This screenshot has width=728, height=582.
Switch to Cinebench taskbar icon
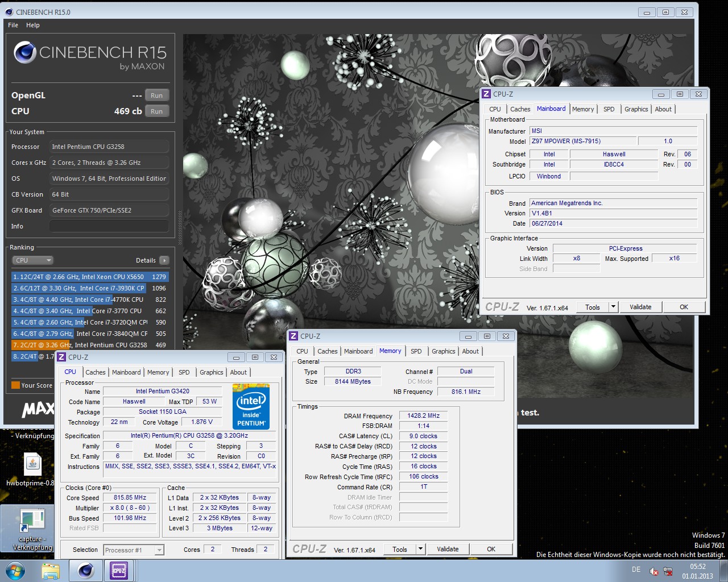click(86, 571)
